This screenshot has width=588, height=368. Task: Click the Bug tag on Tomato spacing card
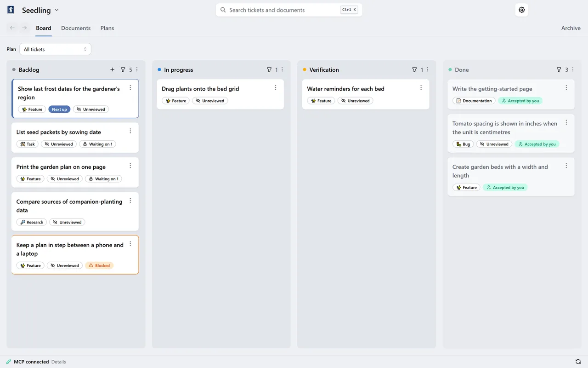click(x=463, y=144)
